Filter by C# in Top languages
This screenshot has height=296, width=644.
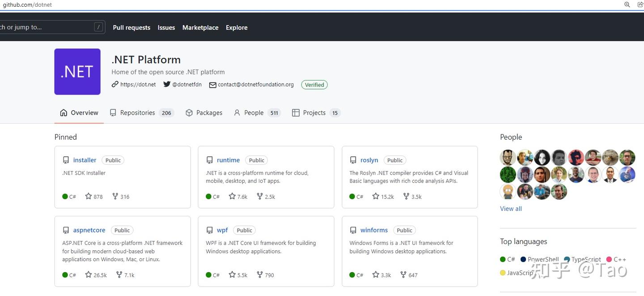tap(508, 259)
